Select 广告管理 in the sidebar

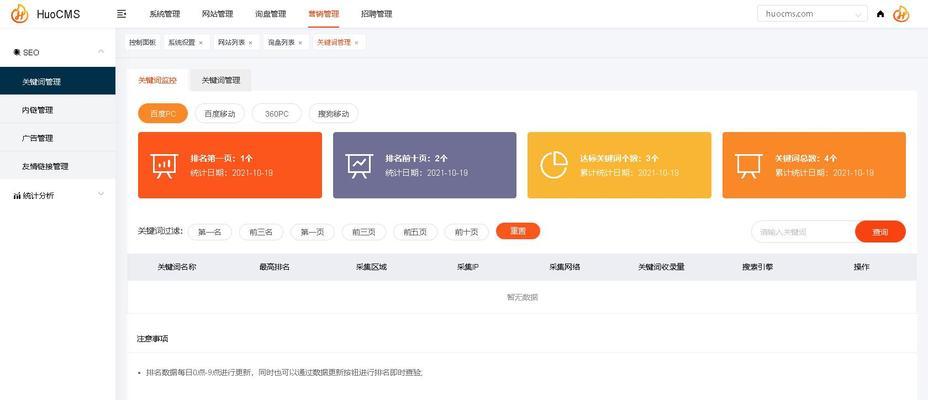(57, 138)
